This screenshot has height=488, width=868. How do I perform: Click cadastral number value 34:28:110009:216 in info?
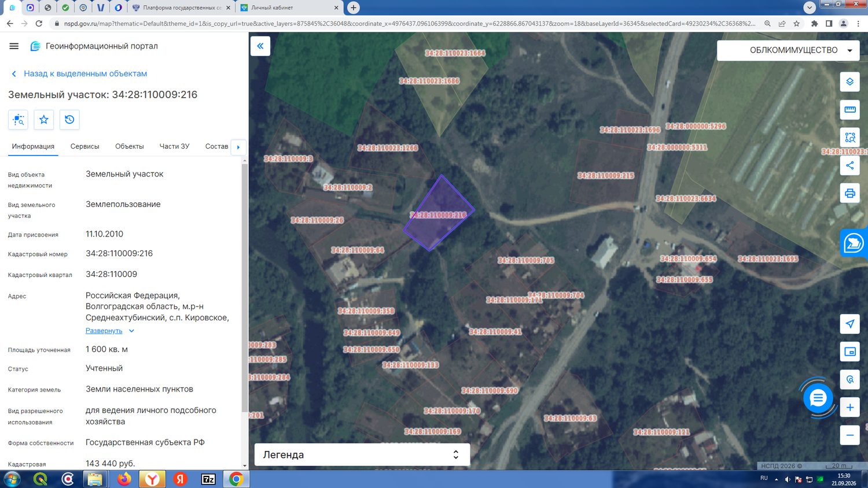(x=119, y=253)
